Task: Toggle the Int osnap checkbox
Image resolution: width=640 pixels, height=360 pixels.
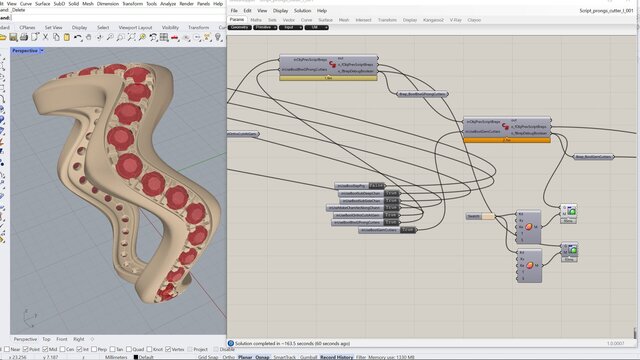Action: (x=79, y=349)
